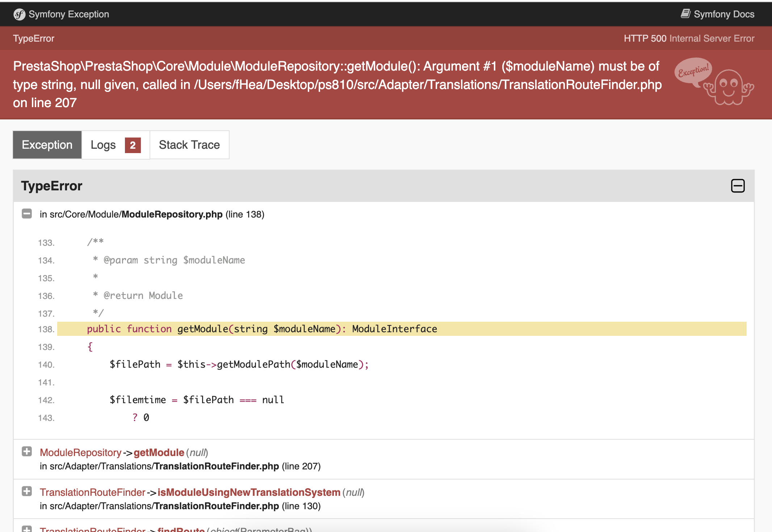The width and height of the screenshot is (772, 532).
Task: Expand the ModuleRepository getModule trace entry
Action: (x=26, y=452)
